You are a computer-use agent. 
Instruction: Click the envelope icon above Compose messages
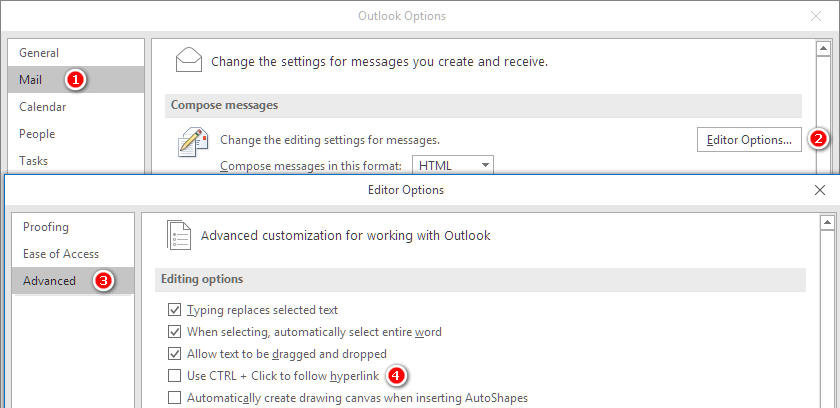pyautogui.click(x=189, y=59)
